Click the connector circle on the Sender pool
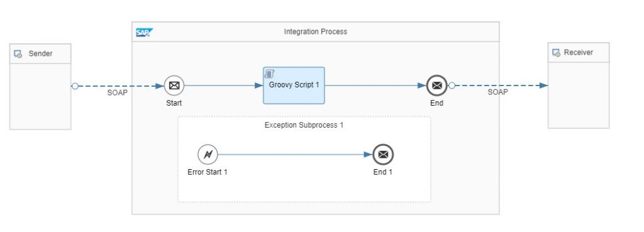Screen dimensions: 644x232 tap(75, 86)
